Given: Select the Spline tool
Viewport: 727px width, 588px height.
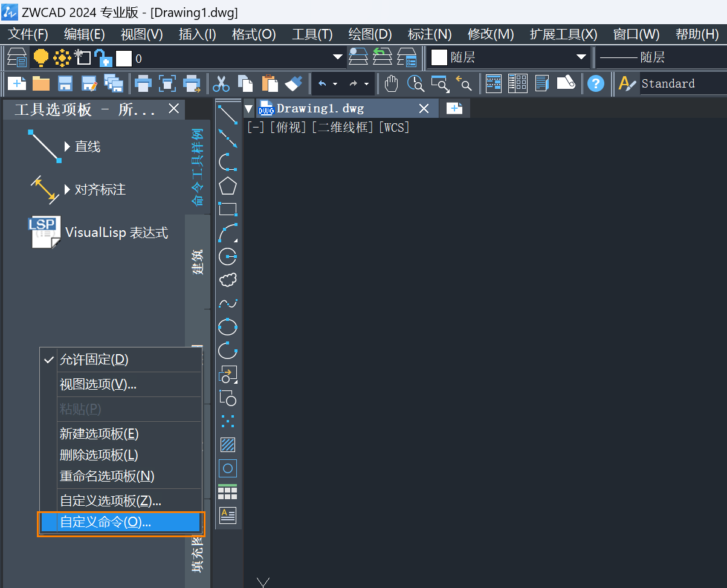Looking at the screenshot, I should coord(228,303).
